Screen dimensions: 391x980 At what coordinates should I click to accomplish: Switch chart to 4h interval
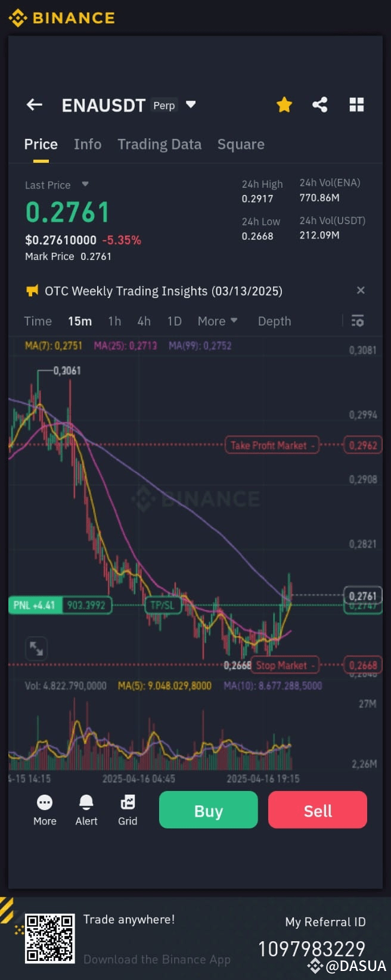point(144,321)
